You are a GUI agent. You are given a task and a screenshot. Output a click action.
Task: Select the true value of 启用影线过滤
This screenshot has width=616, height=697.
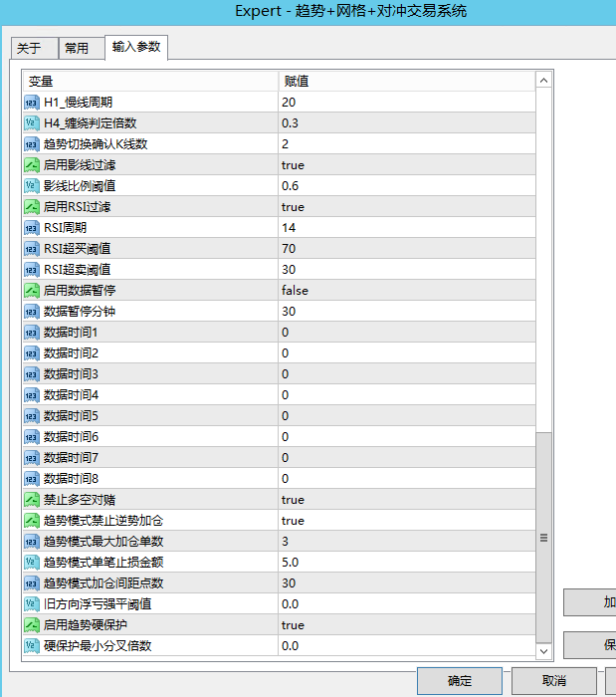293,165
